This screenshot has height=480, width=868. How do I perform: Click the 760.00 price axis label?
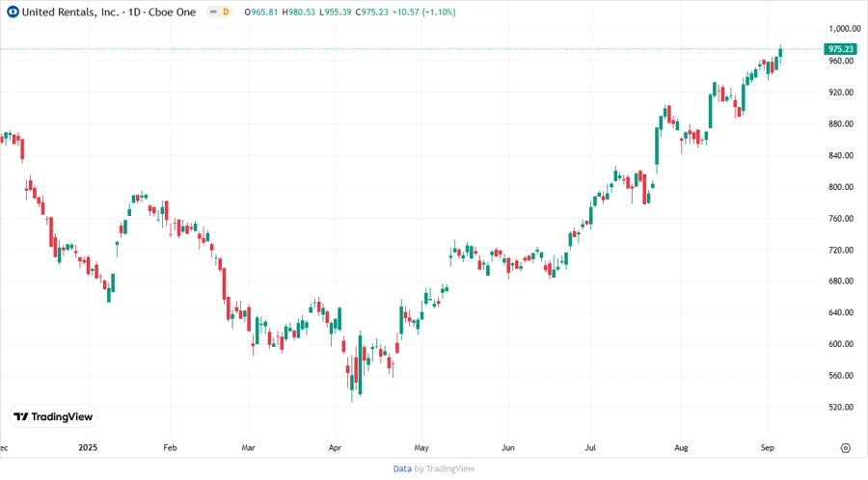[x=841, y=219]
